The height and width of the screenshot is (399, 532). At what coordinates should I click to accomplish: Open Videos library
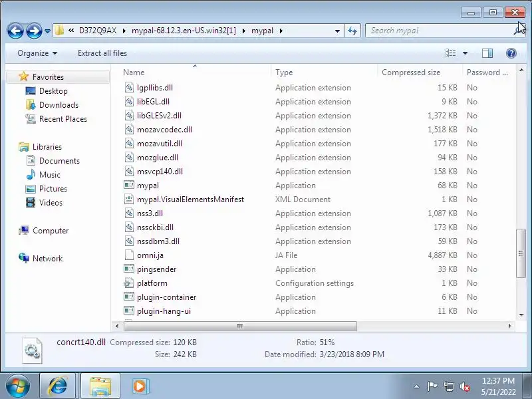51,202
